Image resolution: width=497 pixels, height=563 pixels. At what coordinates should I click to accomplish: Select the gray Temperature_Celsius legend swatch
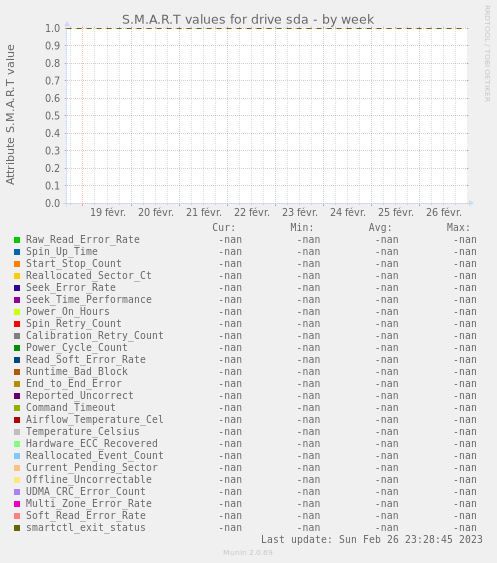click(x=17, y=432)
